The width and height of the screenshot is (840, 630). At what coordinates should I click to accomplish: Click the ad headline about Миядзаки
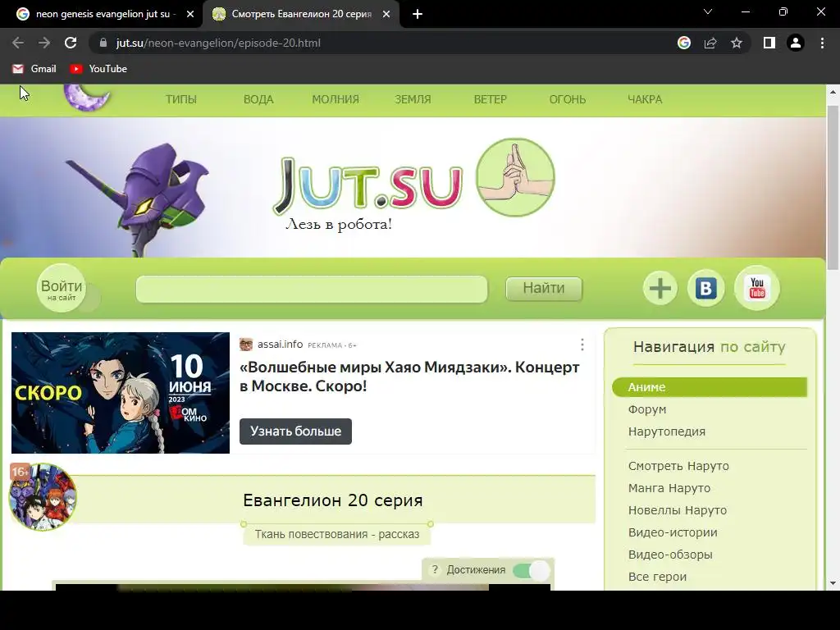tap(409, 377)
